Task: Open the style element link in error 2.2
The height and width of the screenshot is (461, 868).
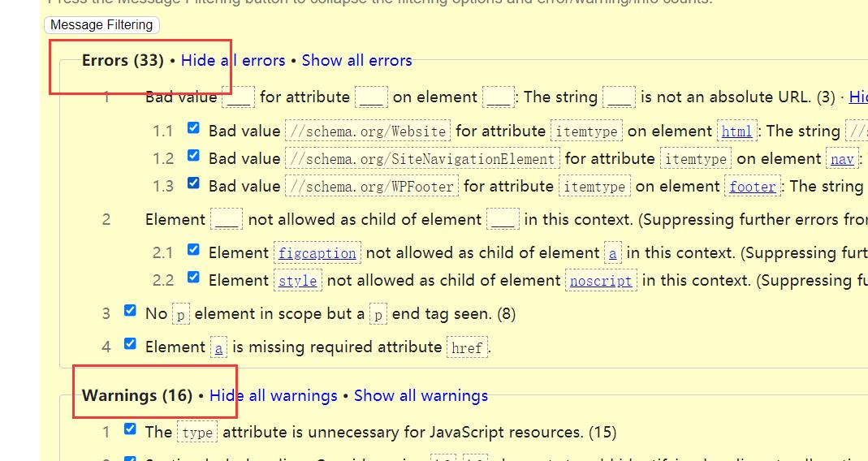Action: 298,281
